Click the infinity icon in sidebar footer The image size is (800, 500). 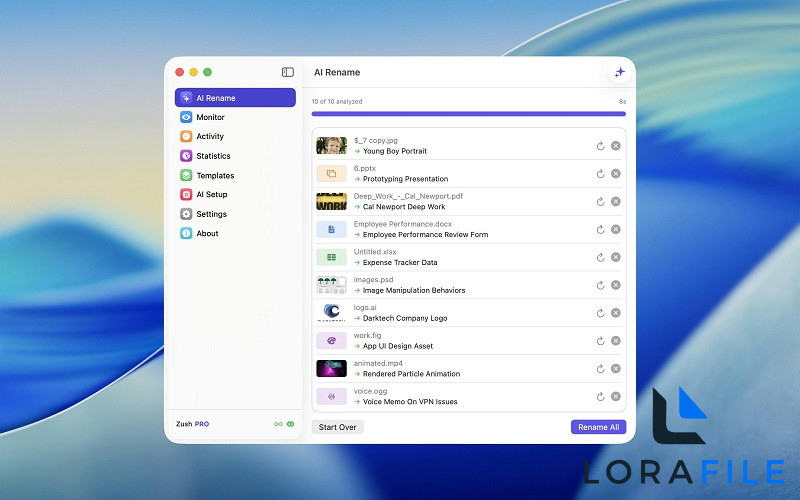click(x=278, y=424)
